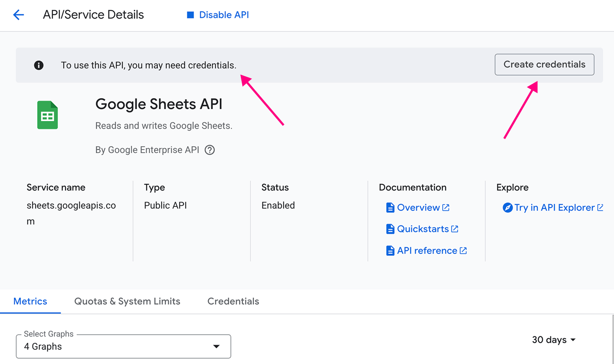Image resolution: width=614 pixels, height=364 pixels.
Task: Click 'To use this API, you may need credentials.' message
Action: click(x=148, y=65)
